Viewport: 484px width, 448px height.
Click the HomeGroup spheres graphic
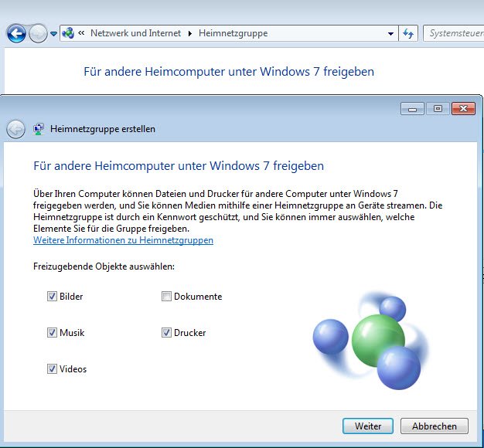[370, 341]
